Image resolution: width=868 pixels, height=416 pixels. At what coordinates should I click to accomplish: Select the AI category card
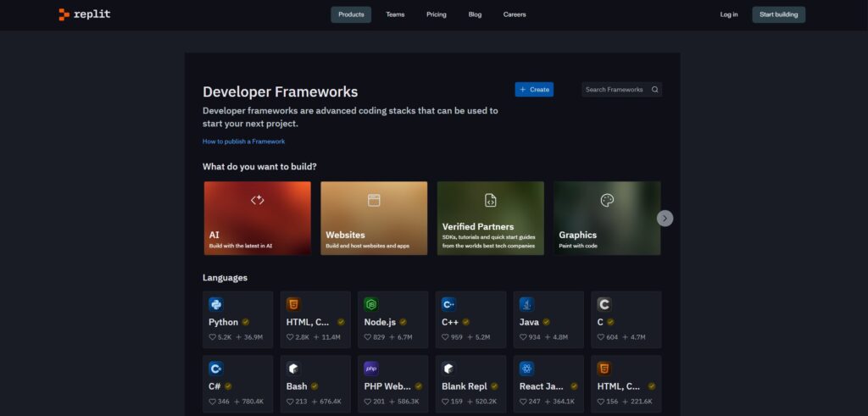pyautogui.click(x=258, y=218)
